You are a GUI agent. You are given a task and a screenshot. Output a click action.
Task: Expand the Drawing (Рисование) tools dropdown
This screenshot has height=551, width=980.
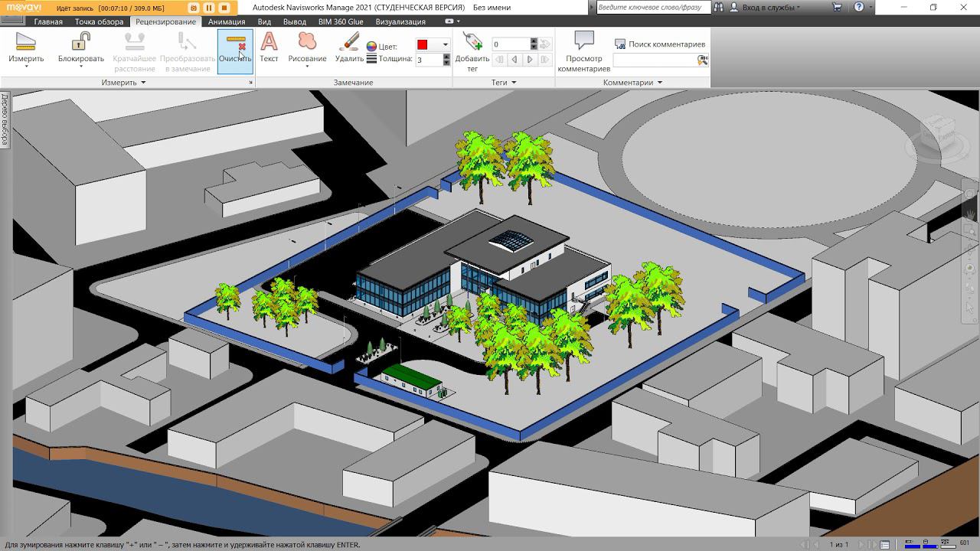tap(307, 66)
